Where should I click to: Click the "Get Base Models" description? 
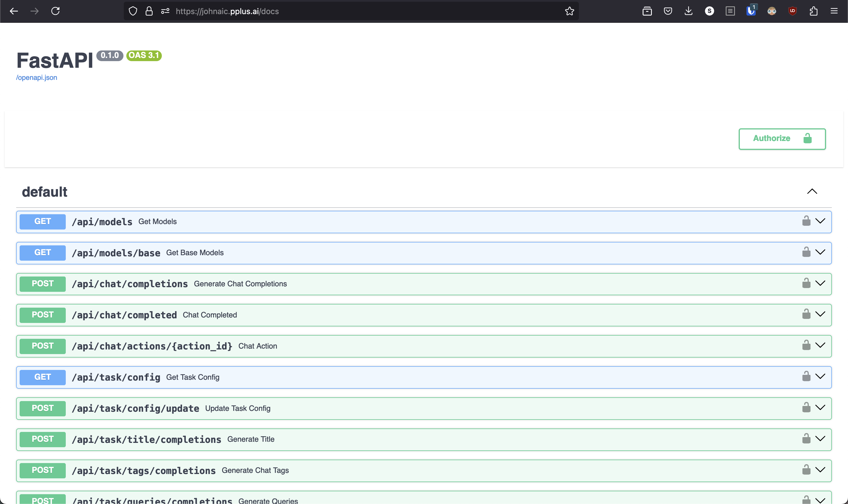pyautogui.click(x=195, y=253)
